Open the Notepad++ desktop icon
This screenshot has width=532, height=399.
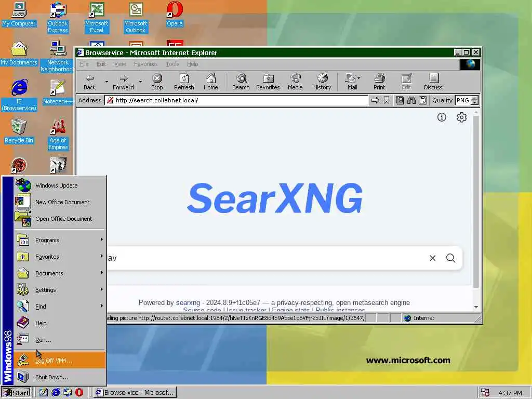58,92
